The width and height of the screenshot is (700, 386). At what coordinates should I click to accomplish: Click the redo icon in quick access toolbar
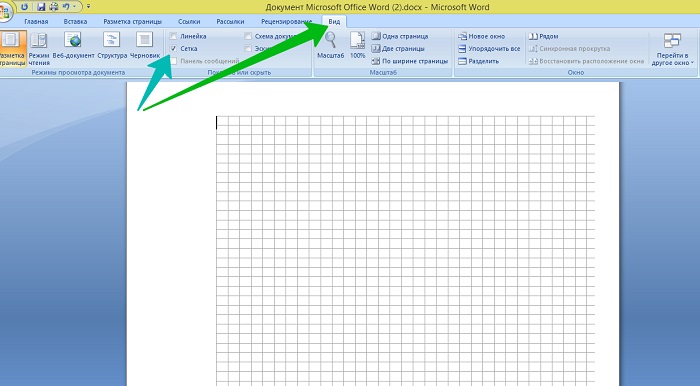[25, 7]
